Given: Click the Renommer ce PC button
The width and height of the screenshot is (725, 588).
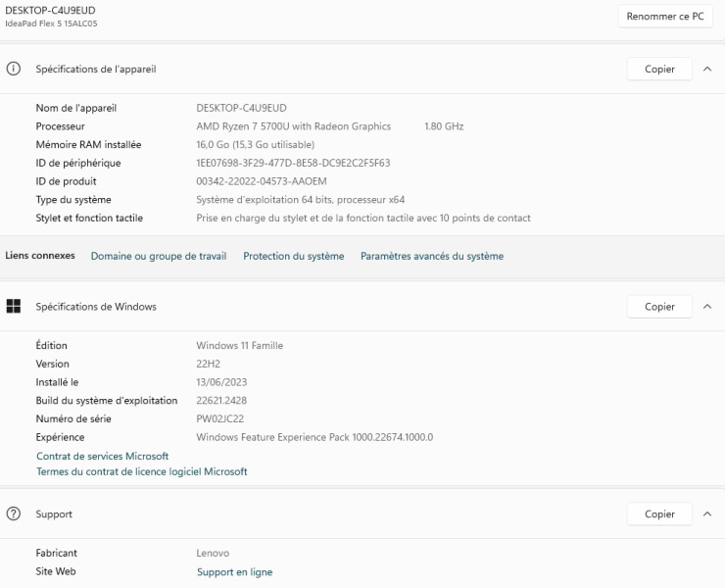Looking at the screenshot, I should [665, 17].
